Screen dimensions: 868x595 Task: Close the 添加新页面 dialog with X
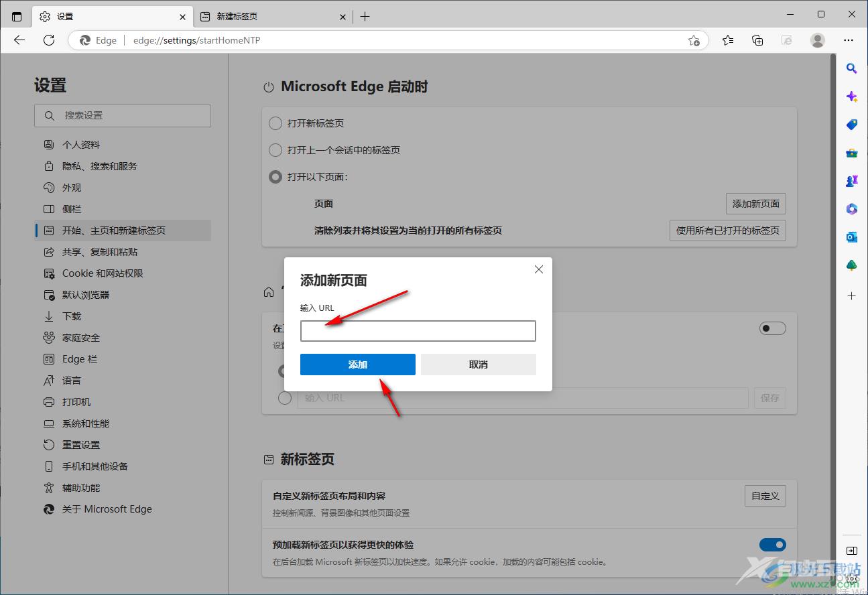[x=538, y=269]
